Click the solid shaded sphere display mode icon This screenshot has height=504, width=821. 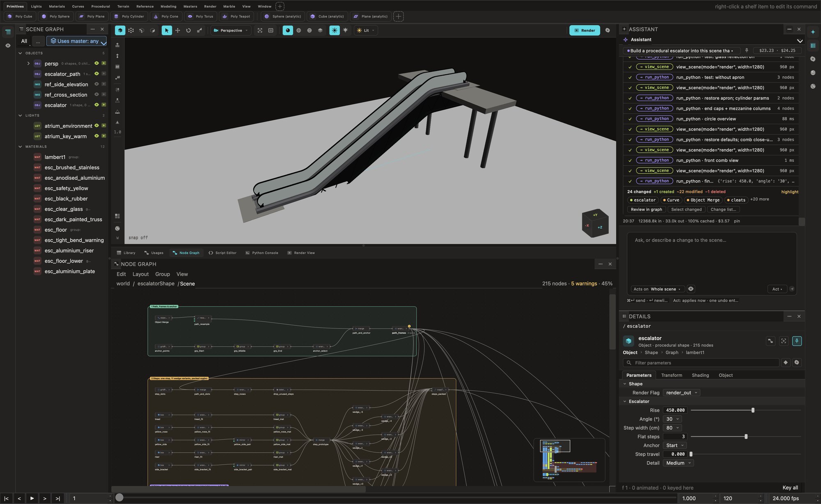pos(288,30)
